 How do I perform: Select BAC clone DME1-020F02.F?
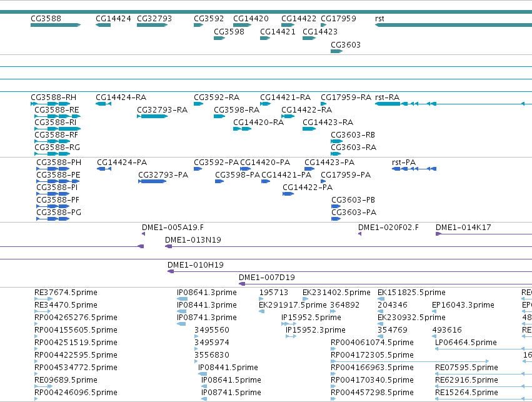click(x=388, y=228)
